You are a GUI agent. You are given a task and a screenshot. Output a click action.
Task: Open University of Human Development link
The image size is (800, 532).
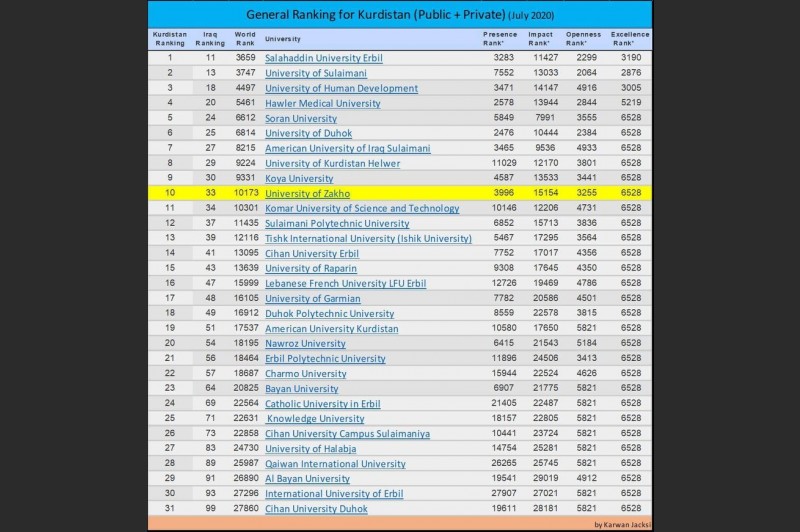click(x=341, y=88)
